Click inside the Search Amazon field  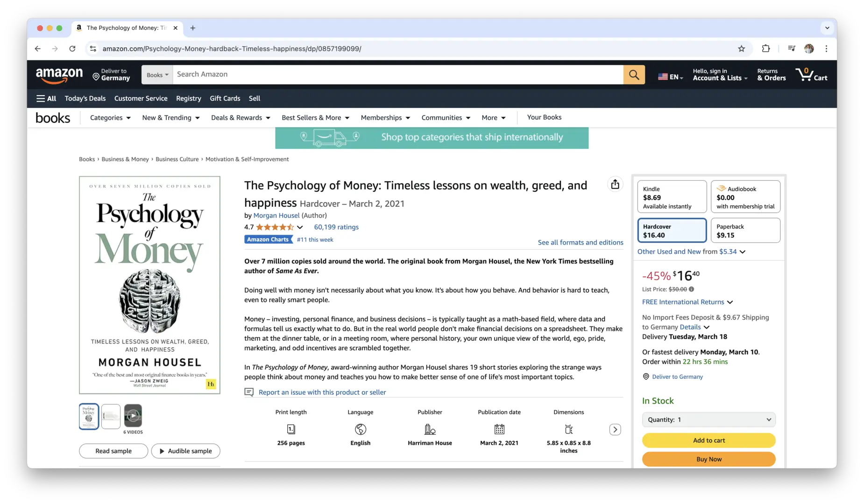[398, 75]
